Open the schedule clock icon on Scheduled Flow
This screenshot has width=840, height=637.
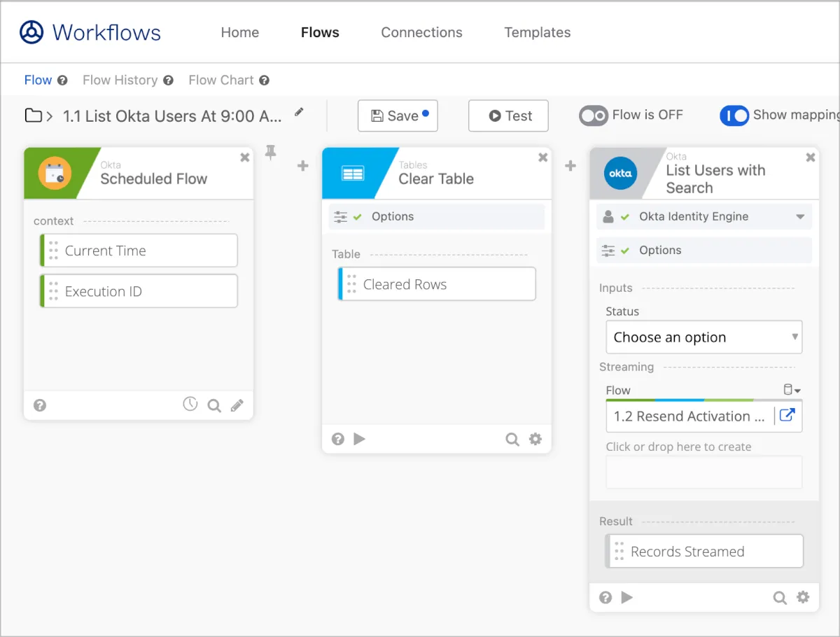click(x=190, y=404)
